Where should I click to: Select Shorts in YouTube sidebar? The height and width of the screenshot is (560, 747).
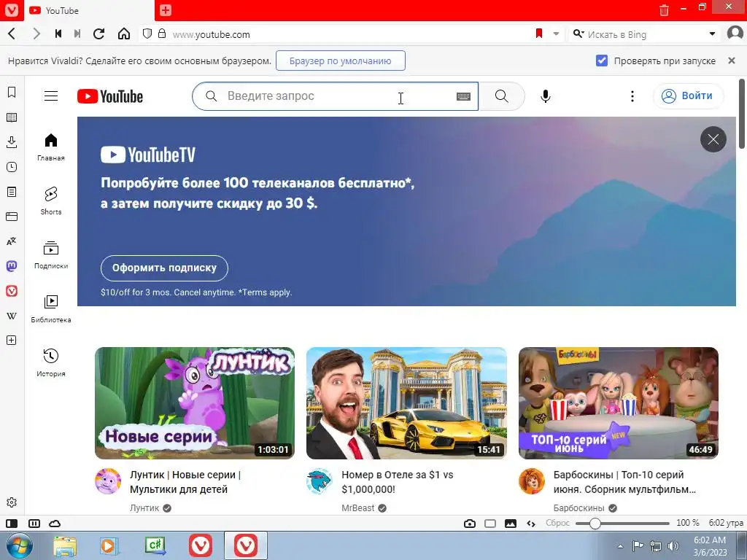click(x=51, y=201)
